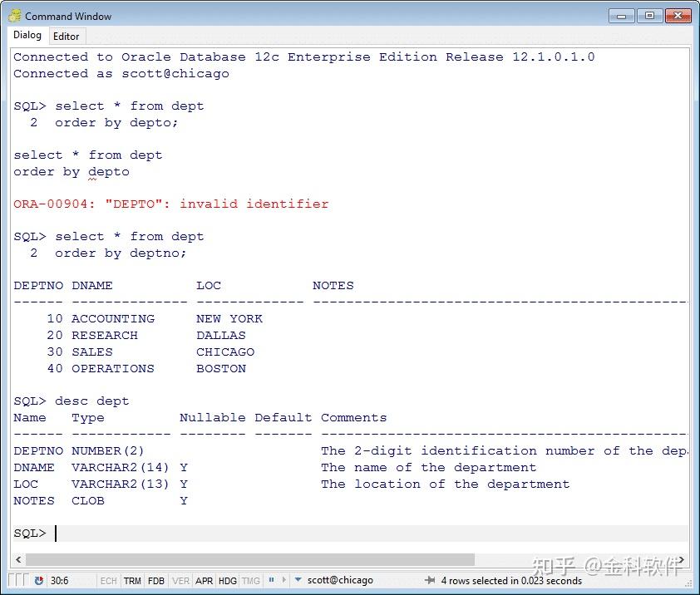The height and width of the screenshot is (595, 700).
Task: Toggle the TRM terminal output setting
Action: [x=133, y=580]
